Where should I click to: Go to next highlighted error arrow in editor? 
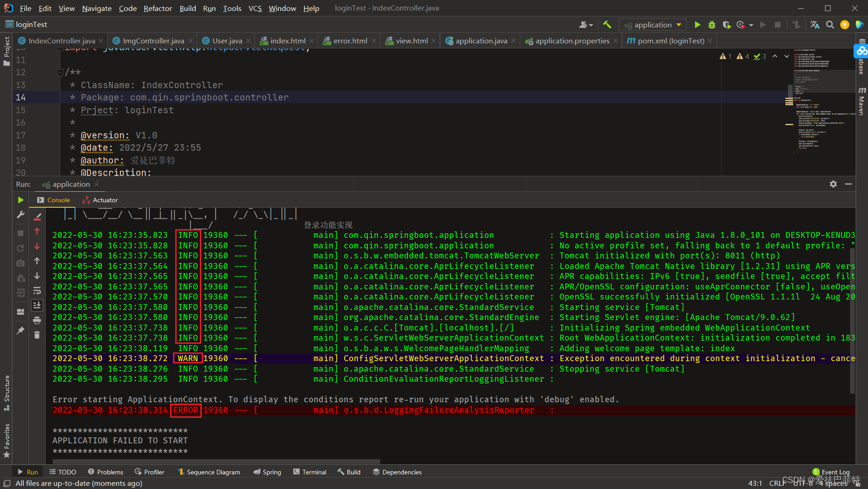tap(787, 57)
